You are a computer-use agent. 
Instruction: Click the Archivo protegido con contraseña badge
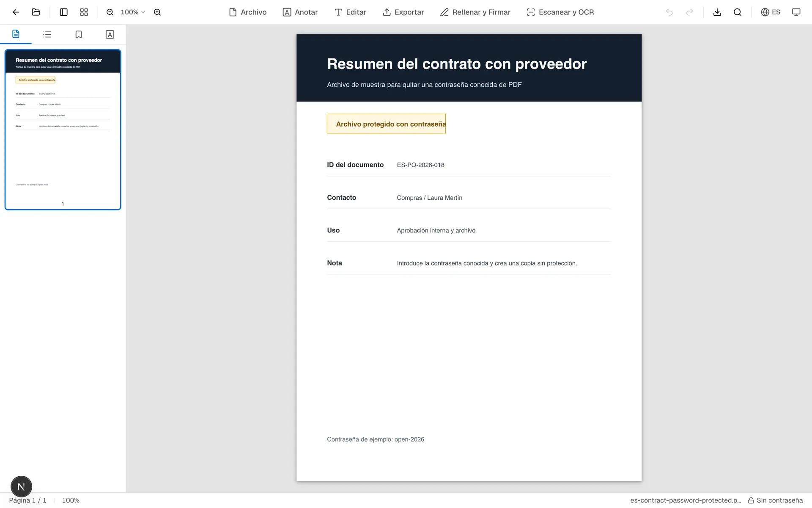[386, 124]
